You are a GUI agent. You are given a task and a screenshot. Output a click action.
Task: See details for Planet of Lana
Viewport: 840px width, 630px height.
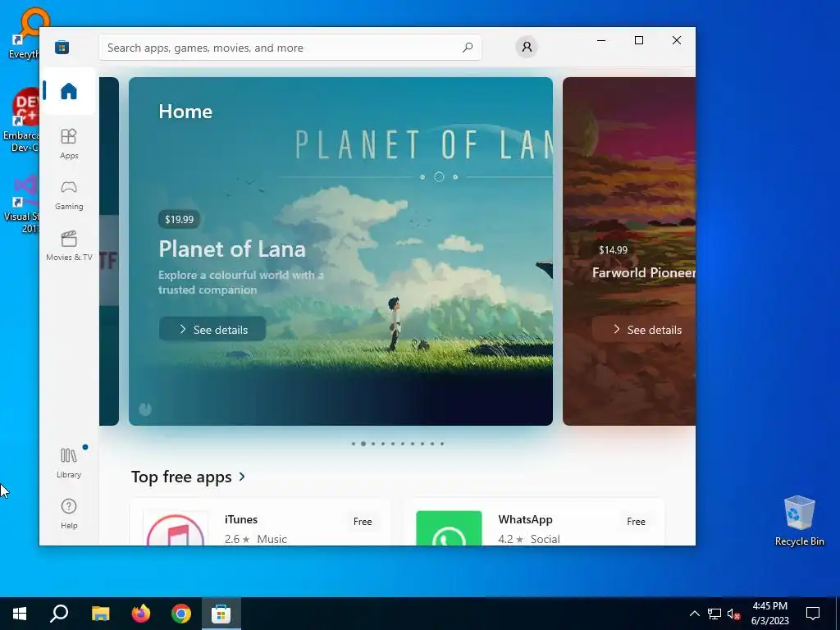pos(212,329)
